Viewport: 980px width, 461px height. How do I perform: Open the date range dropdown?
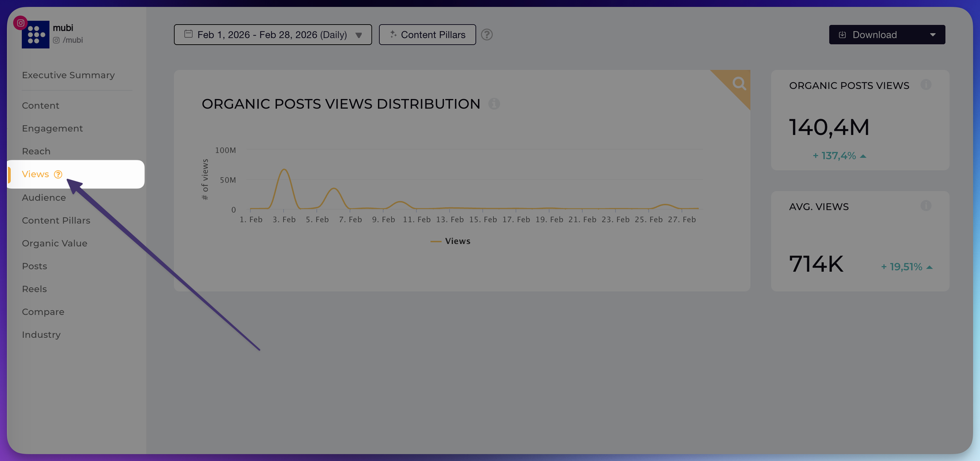359,35
